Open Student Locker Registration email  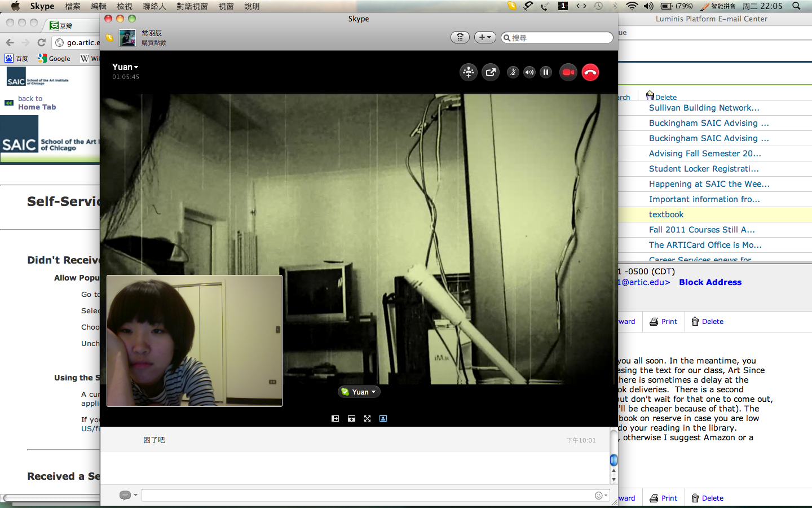704,169
